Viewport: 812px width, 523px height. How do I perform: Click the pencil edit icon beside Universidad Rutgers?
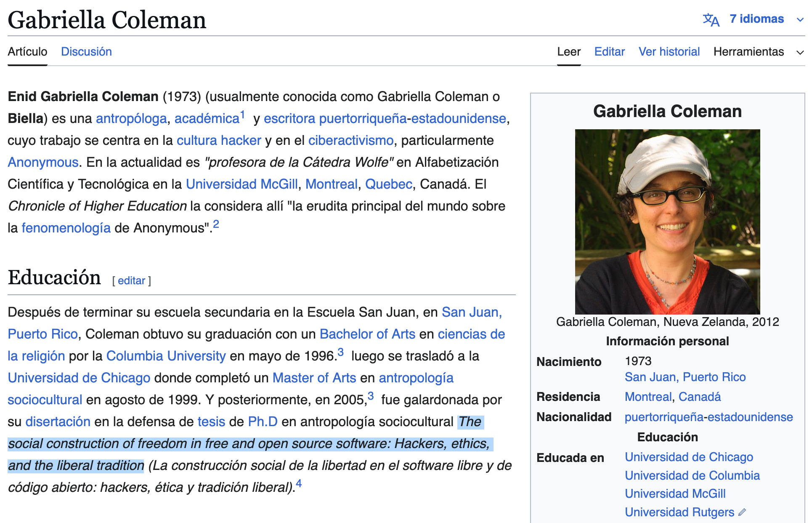(x=742, y=512)
